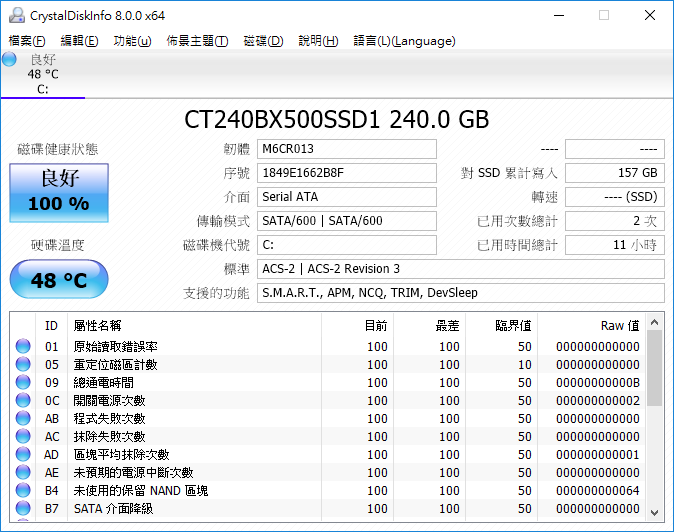This screenshot has height=532, width=674.
Task: Click the 最差 column header
Action: pyautogui.click(x=429, y=326)
